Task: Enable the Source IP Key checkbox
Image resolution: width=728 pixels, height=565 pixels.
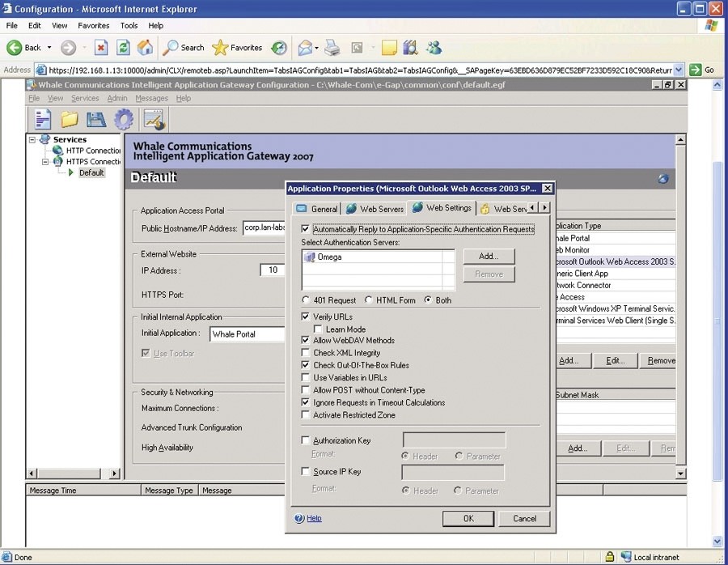Action: point(305,471)
